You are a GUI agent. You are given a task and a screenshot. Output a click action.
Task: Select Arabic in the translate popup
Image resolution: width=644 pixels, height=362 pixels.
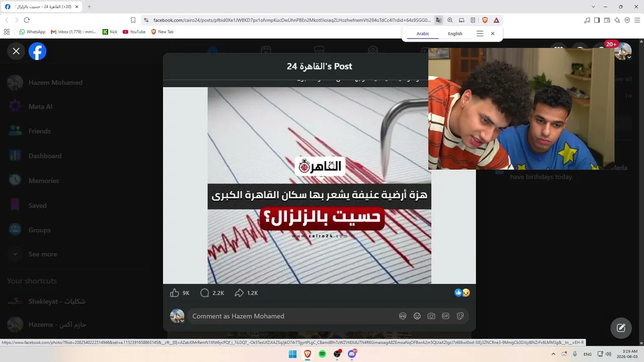[x=423, y=34]
